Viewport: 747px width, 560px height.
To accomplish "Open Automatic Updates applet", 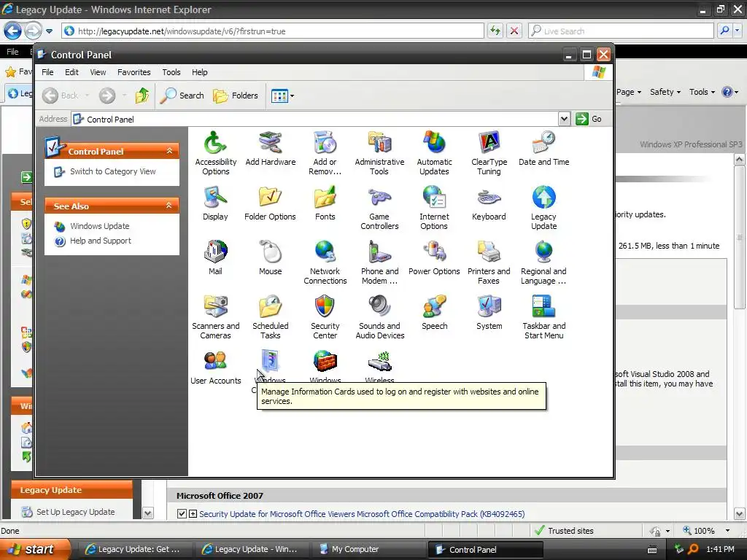I will tap(434, 152).
